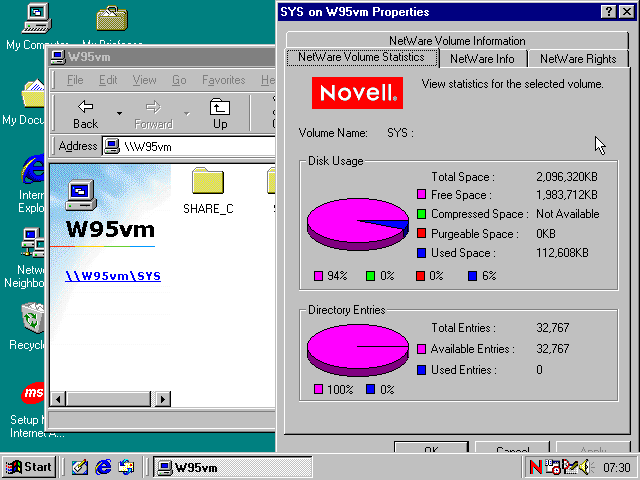Click the volume speaker tray icon
The height and width of the screenshot is (480, 640).
point(585,467)
